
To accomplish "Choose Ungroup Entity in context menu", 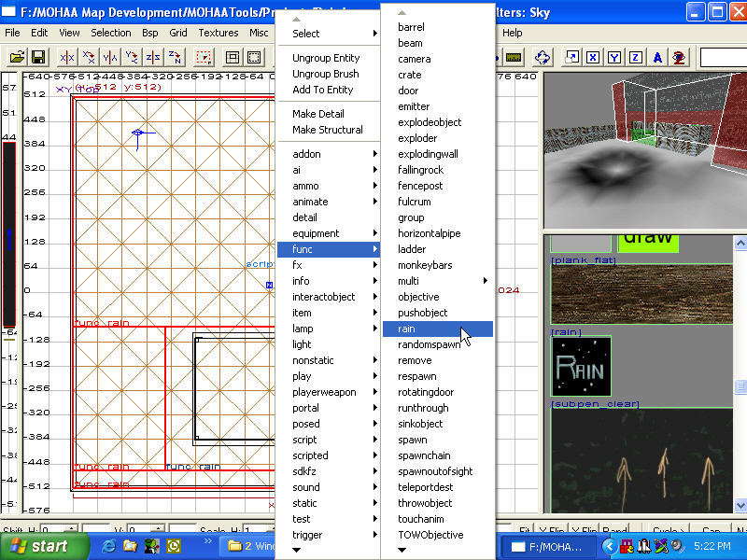I will click(x=326, y=58).
